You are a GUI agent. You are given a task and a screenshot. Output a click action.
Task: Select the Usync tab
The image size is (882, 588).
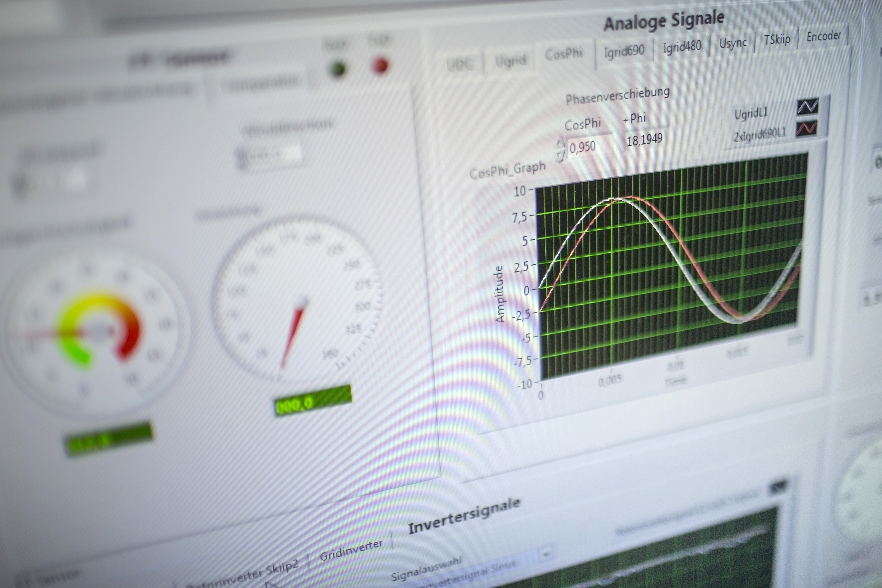pyautogui.click(x=733, y=44)
